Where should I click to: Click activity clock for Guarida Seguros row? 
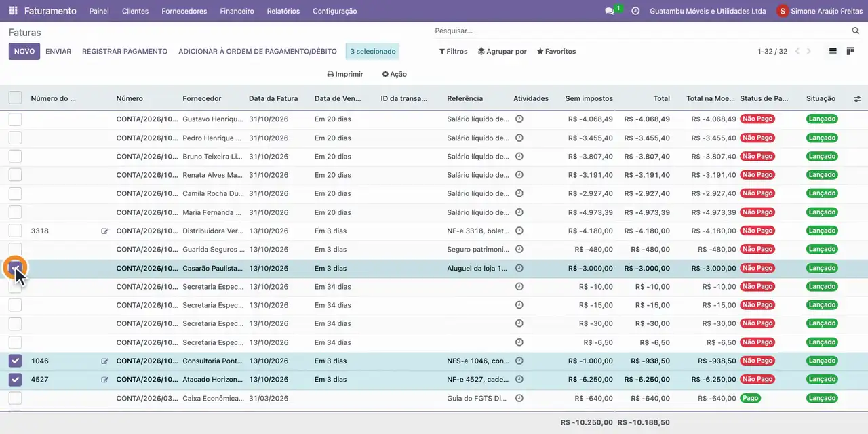pyautogui.click(x=519, y=249)
